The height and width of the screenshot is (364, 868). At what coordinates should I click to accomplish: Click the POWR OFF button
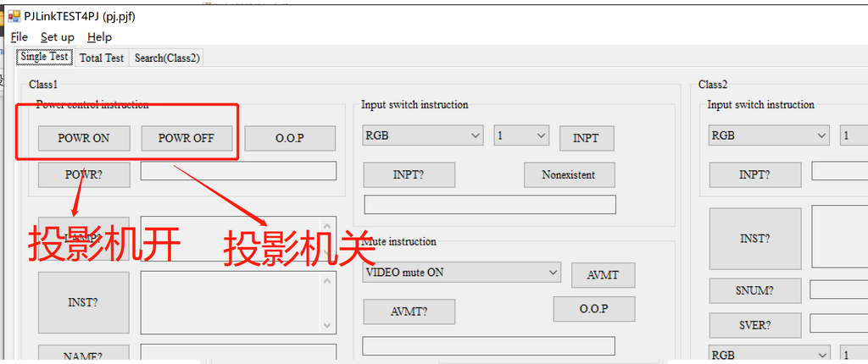click(186, 138)
